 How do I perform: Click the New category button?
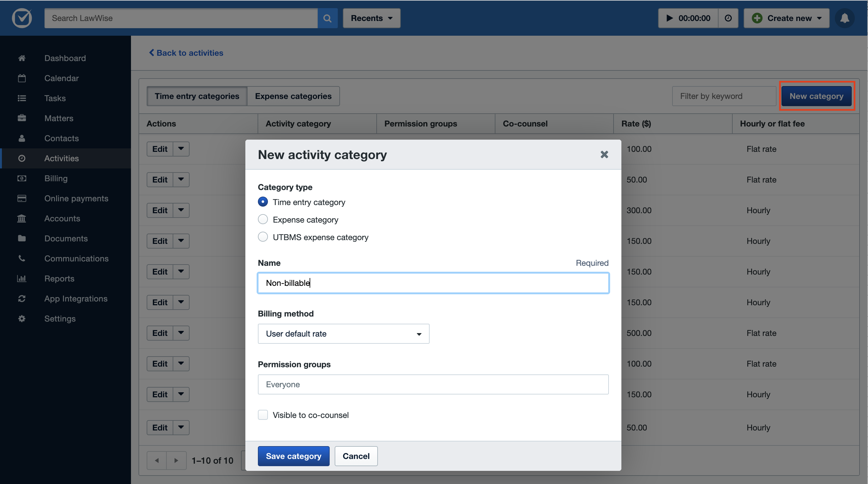tap(816, 96)
